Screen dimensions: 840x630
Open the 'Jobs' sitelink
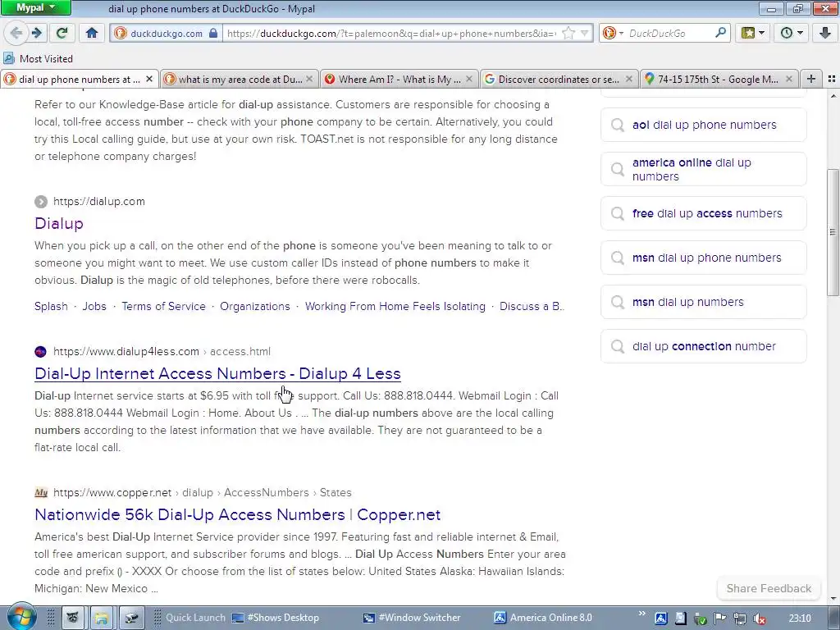click(94, 307)
